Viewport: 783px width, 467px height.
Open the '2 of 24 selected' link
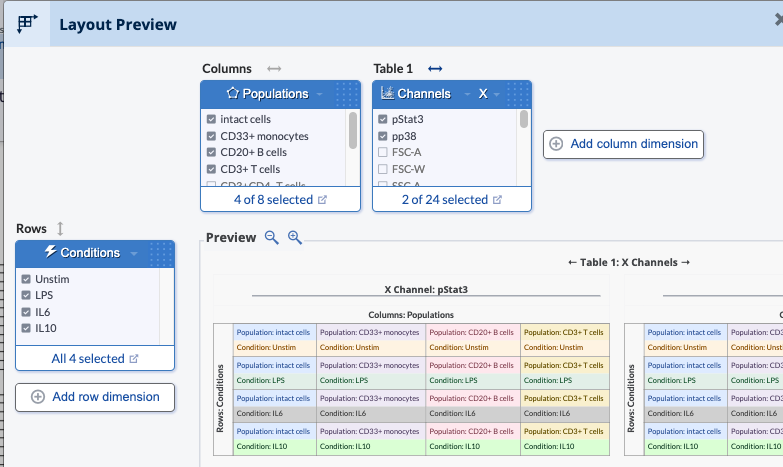[x=451, y=200]
